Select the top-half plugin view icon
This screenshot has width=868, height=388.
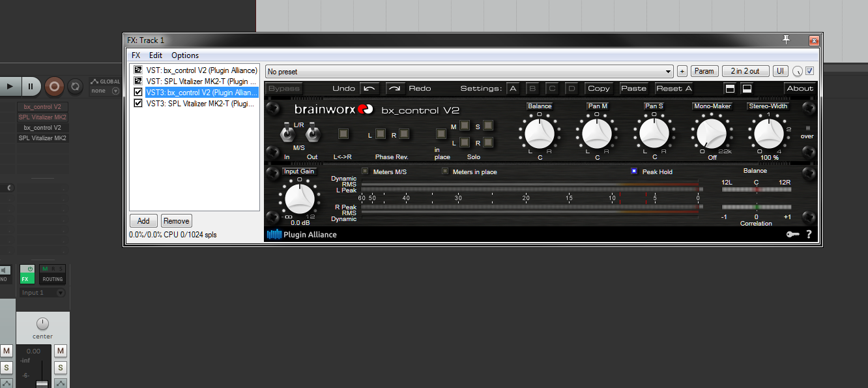(x=730, y=88)
